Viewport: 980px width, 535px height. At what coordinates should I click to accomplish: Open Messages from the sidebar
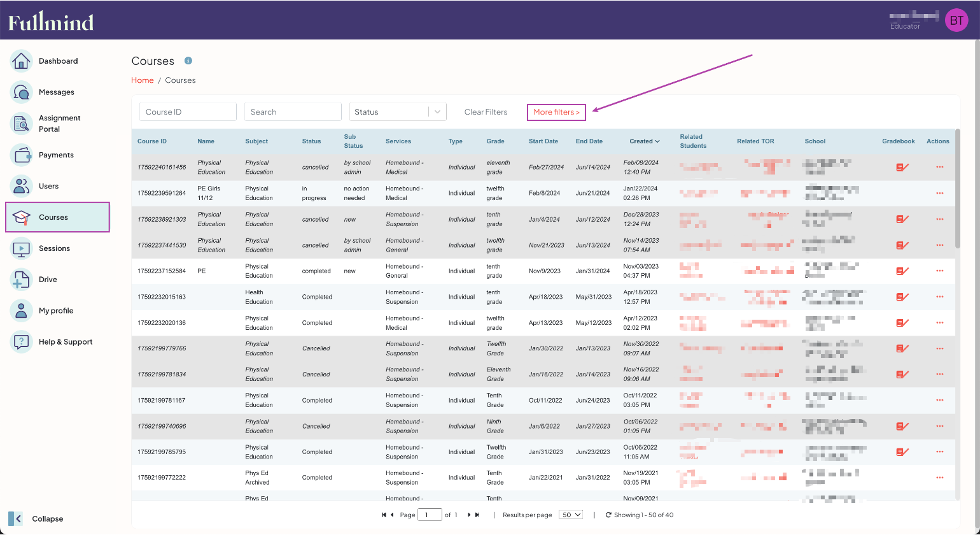21,92
